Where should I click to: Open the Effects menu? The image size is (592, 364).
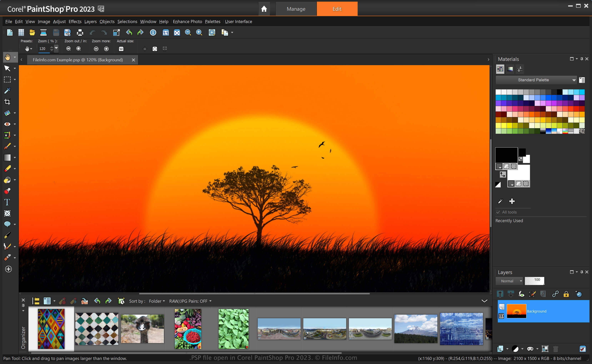click(75, 22)
